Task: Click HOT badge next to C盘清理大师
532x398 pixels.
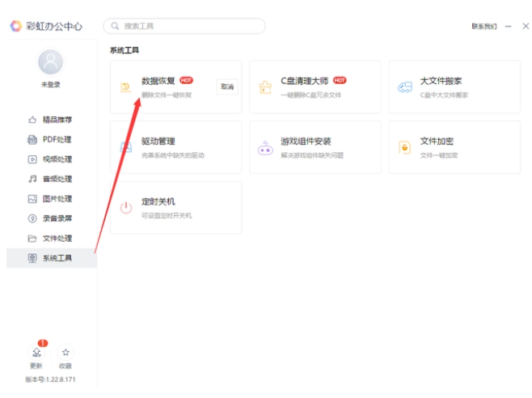Action: click(340, 80)
